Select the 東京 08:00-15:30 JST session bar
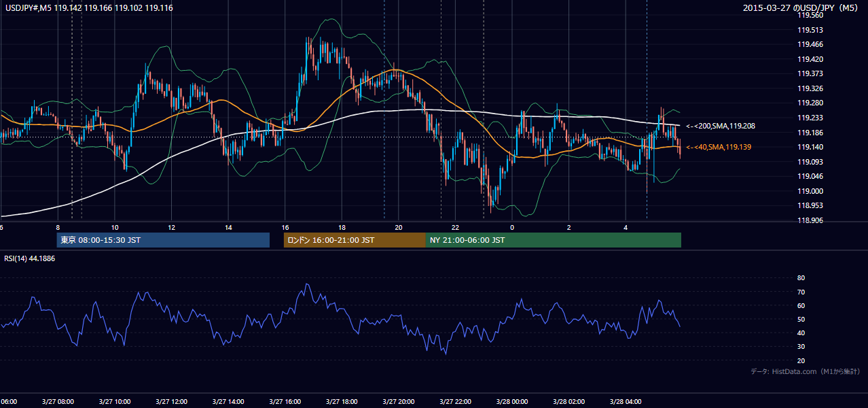Screen dimensions: 868x408 pos(163,240)
